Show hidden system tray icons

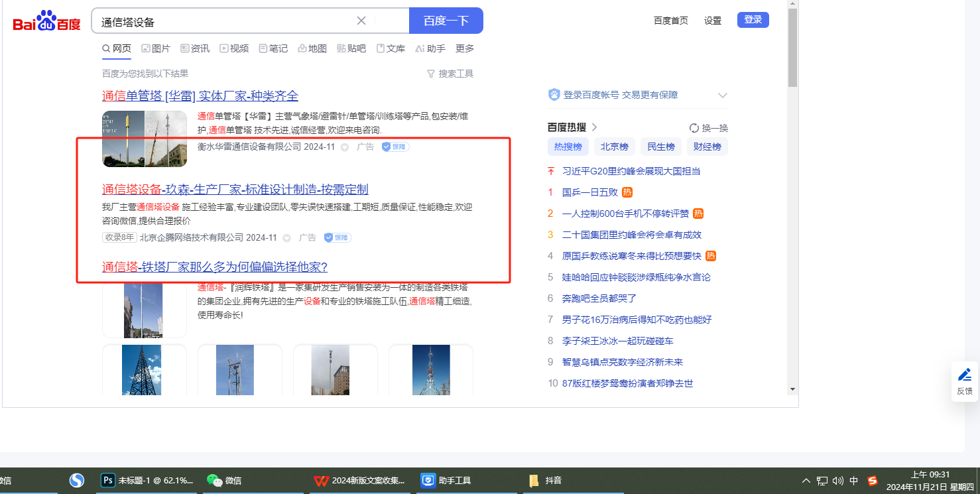[806, 481]
